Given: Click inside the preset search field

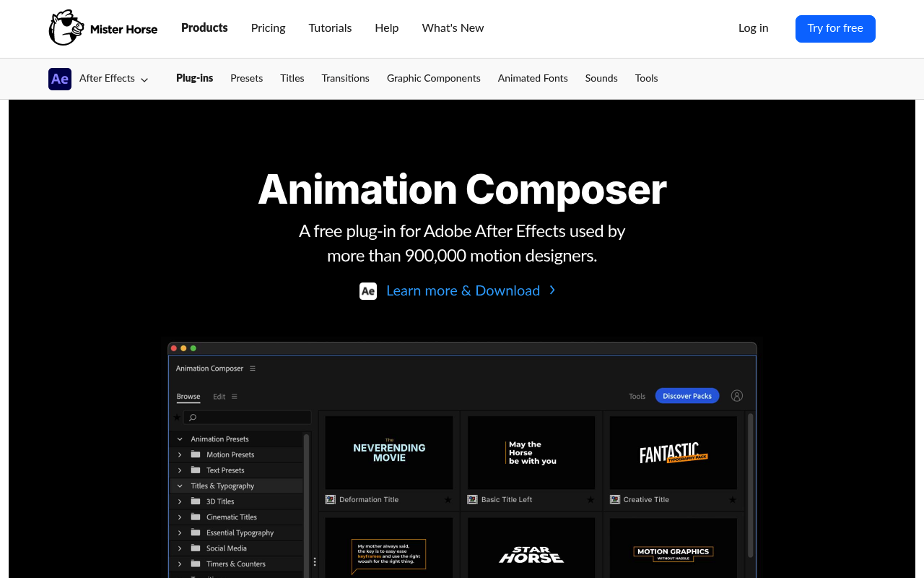Looking at the screenshot, I should pos(249,418).
